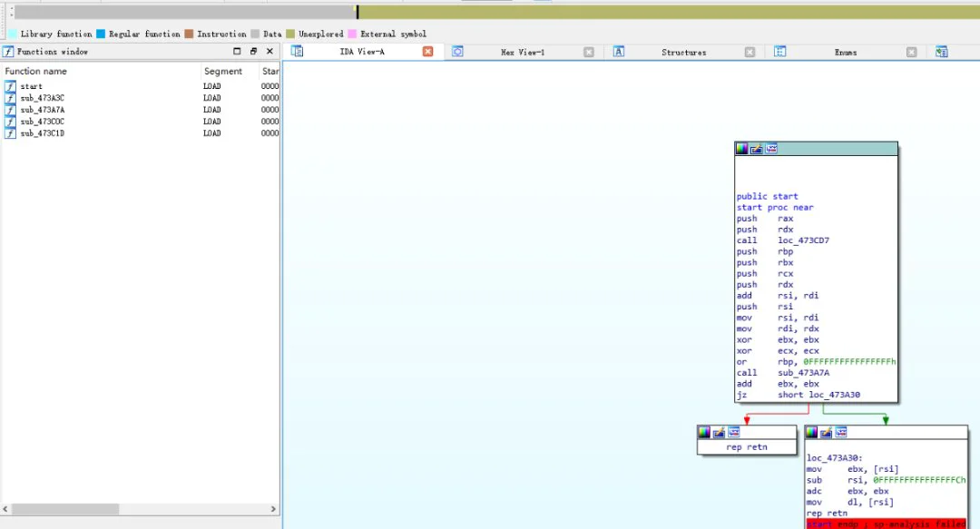This screenshot has width=980, height=529.
Task: Select sub_473A3C in Functions window
Action: point(141,98)
